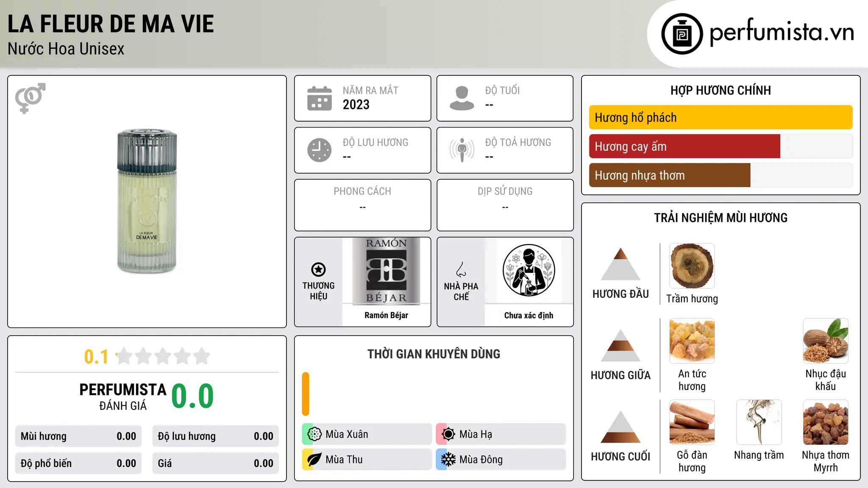Image resolution: width=868 pixels, height=488 pixels.
Task: Click the perfumista.vn site name
Action: pyautogui.click(x=782, y=32)
